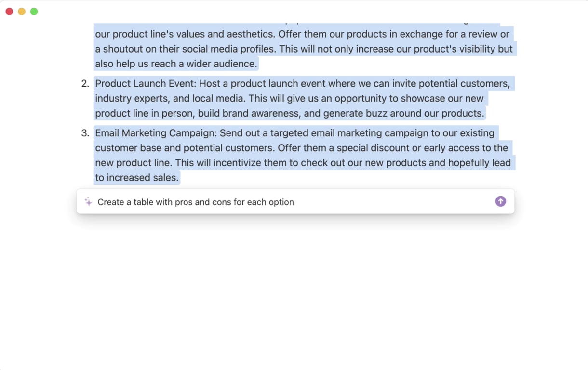Screen dimensions: 588x370
Task: Maximize the window with the green button
Action: pyautogui.click(x=34, y=12)
